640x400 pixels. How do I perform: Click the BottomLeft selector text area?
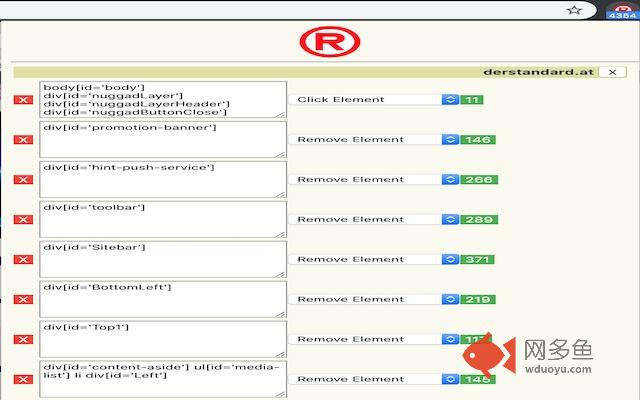(163, 300)
